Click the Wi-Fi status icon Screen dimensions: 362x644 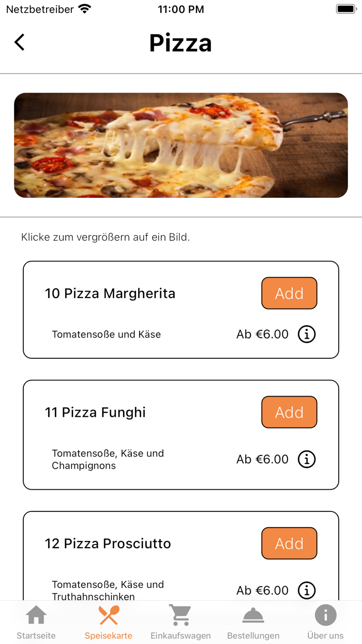[84, 8]
